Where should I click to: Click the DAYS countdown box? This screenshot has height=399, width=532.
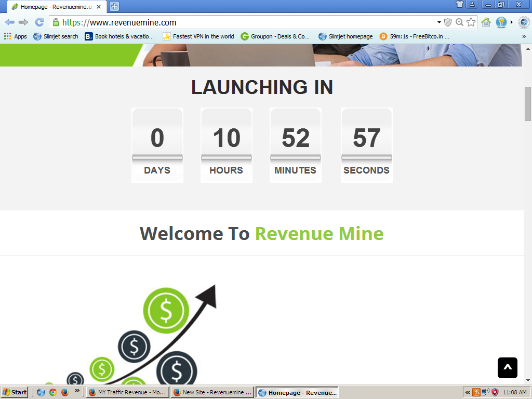point(157,145)
